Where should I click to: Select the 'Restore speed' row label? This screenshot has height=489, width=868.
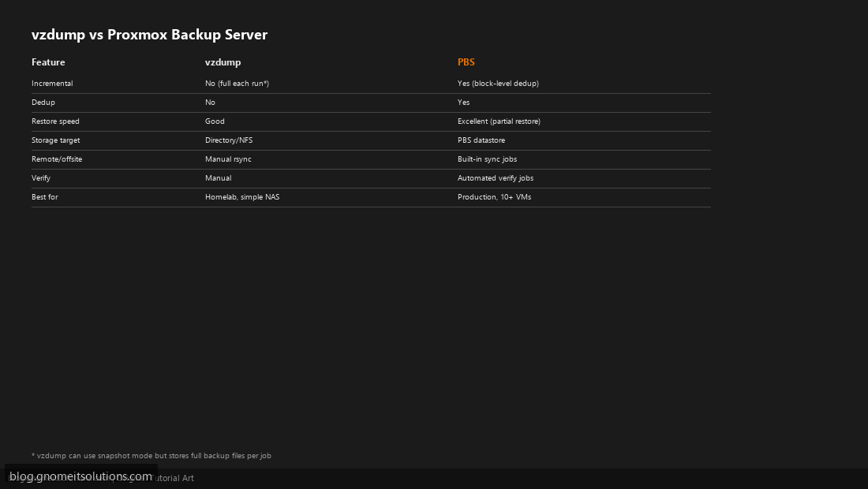click(55, 121)
